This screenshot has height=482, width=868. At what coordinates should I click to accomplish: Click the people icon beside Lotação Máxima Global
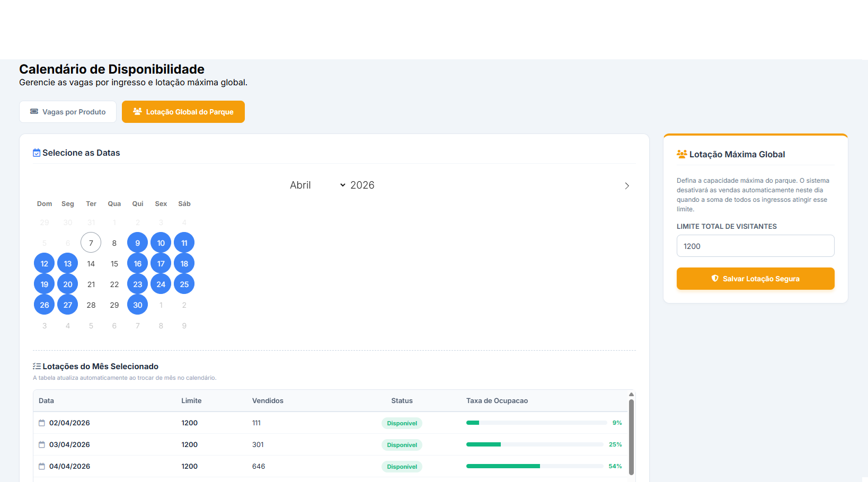681,154
